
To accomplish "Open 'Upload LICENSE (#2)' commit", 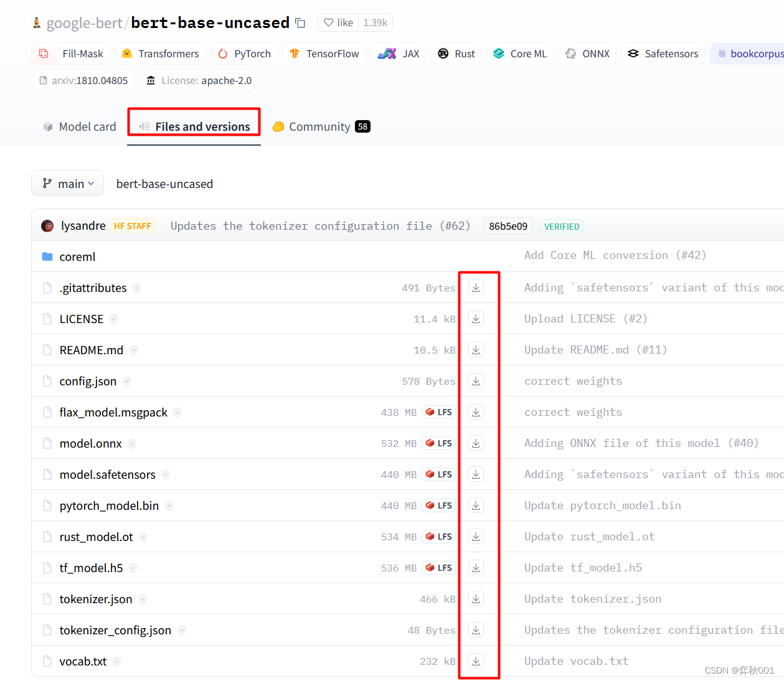I will [586, 319].
